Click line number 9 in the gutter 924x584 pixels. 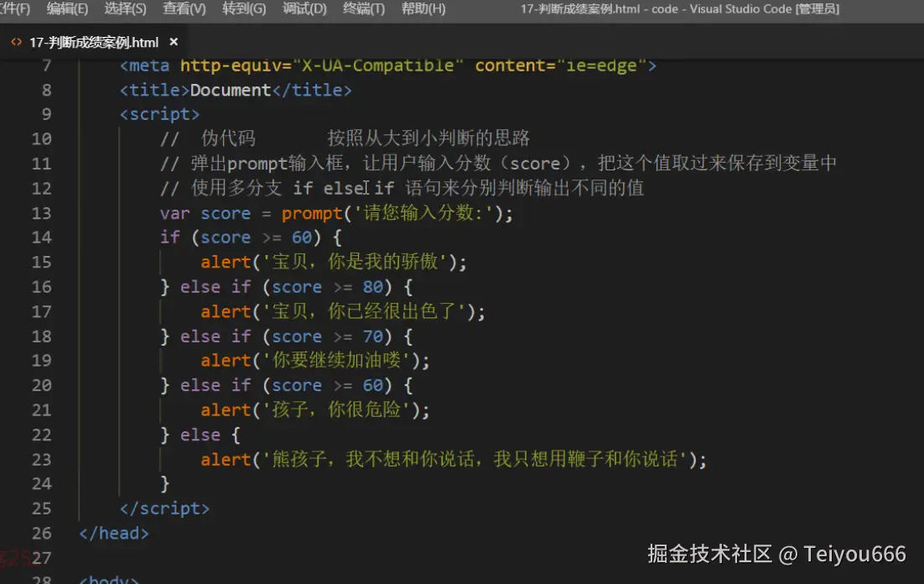click(46, 114)
